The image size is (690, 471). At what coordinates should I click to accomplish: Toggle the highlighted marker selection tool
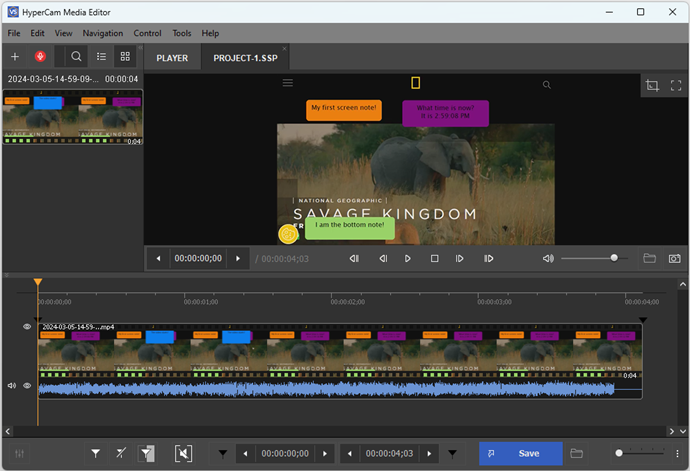[146, 453]
